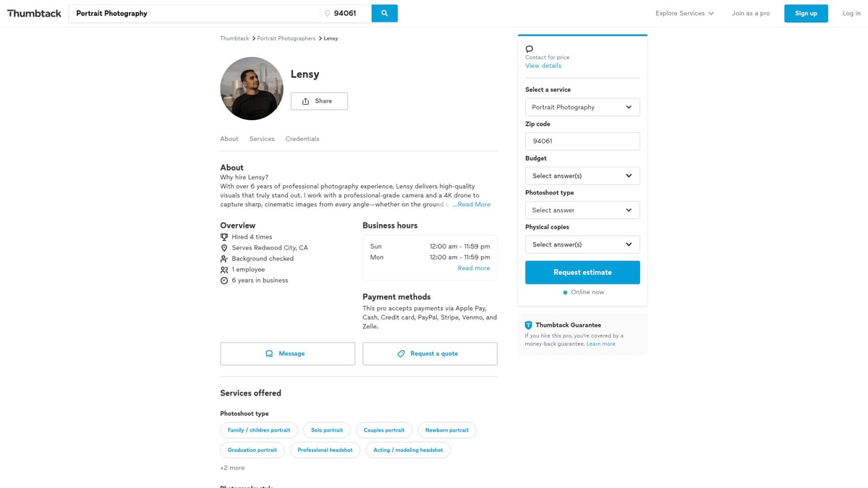Click the message bubble icon in Message button
Image resolution: width=868 pixels, height=488 pixels.
tap(269, 354)
